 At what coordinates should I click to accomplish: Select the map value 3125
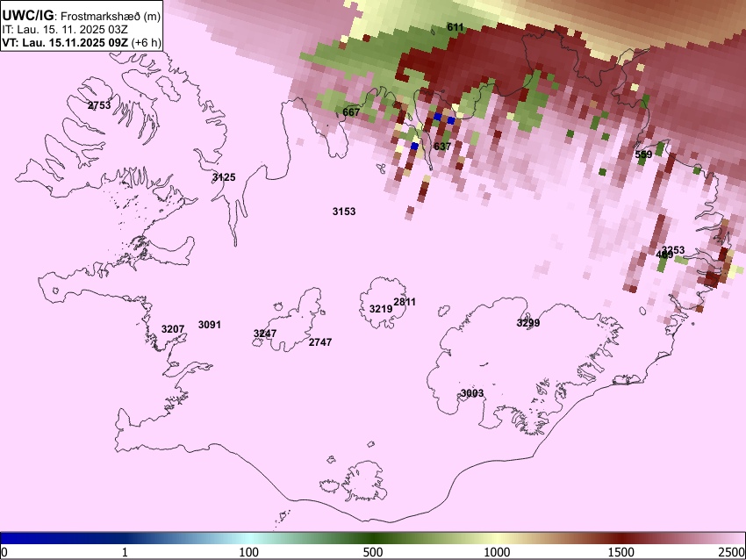pyautogui.click(x=224, y=177)
